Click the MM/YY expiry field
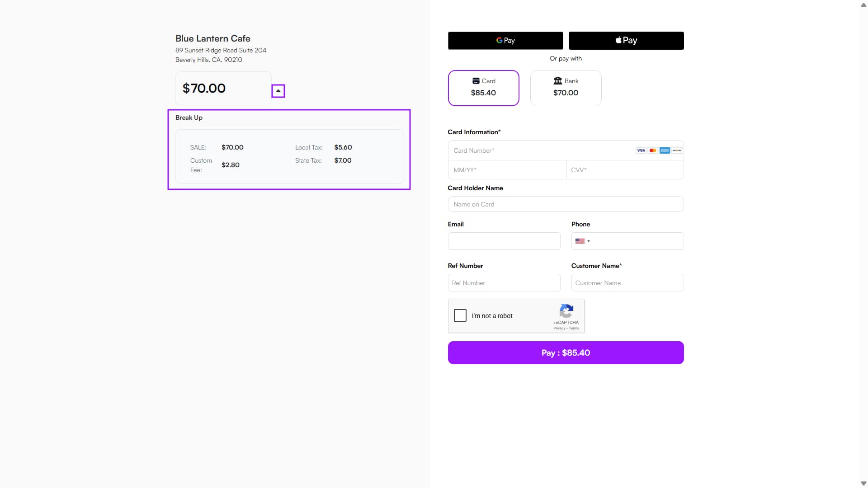Screen dimensions: 868x488 click(507, 170)
